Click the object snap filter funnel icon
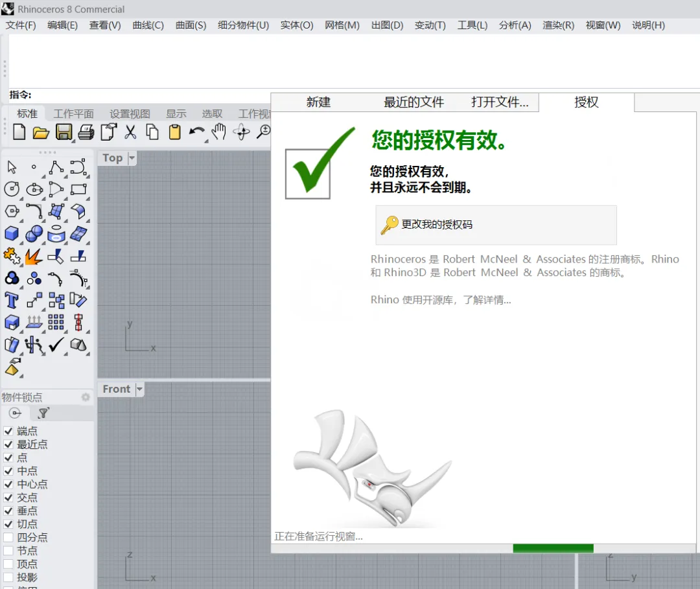 [43, 413]
